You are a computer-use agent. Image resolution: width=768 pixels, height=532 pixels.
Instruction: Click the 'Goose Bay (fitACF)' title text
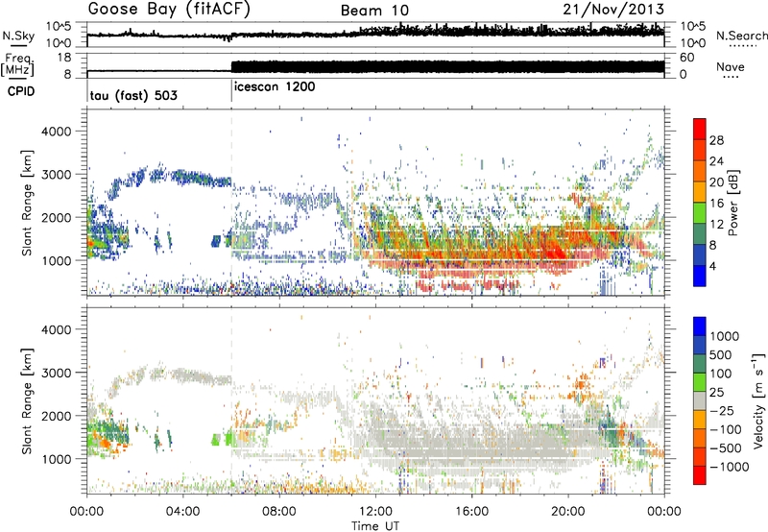(169, 10)
